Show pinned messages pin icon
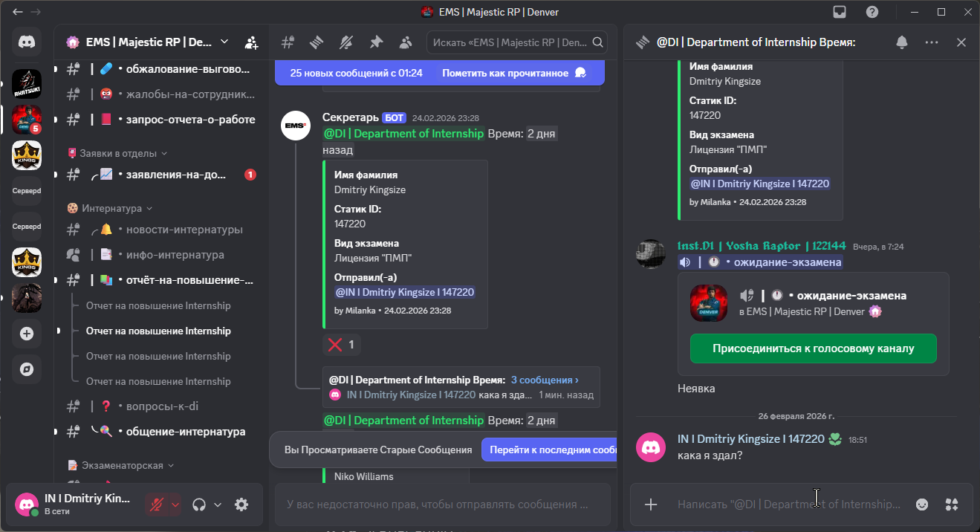This screenshot has width=980, height=532. [376, 42]
